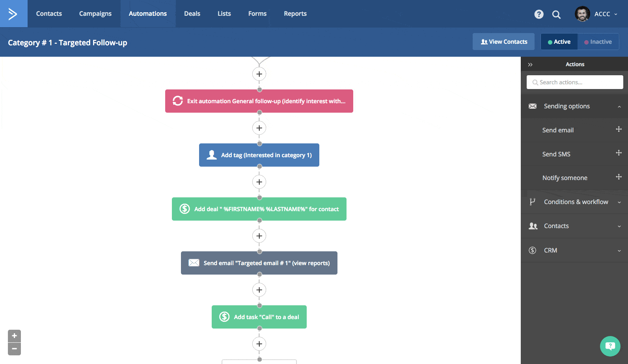Viewport: 628px width, 364px height.
Task: Expand the CRM actions section
Action: [619, 251]
